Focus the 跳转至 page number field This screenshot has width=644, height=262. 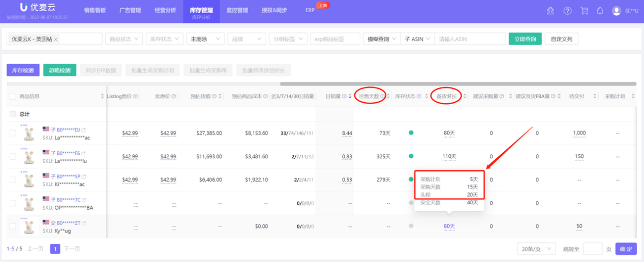(593, 249)
